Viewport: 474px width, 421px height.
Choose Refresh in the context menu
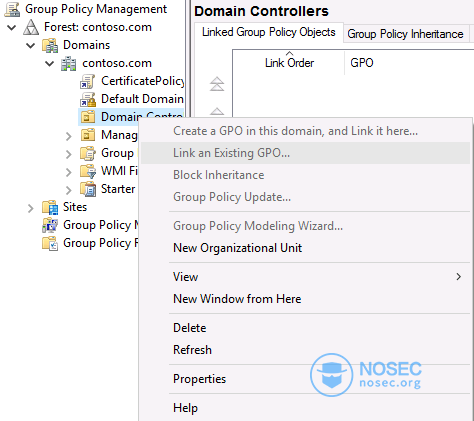pos(305,350)
